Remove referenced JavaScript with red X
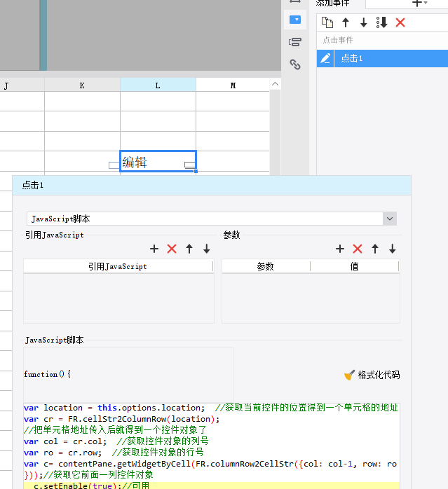Screen dimensions: 448x489 [172, 249]
